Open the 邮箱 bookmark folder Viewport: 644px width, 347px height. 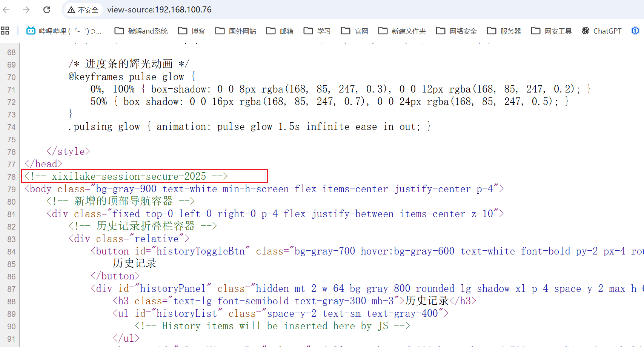point(280,31)
